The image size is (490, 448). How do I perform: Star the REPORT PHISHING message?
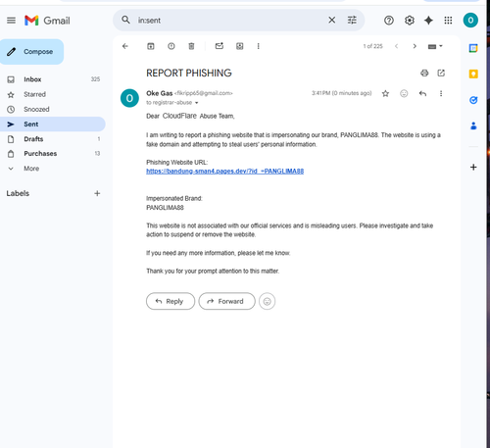(385, 94)
